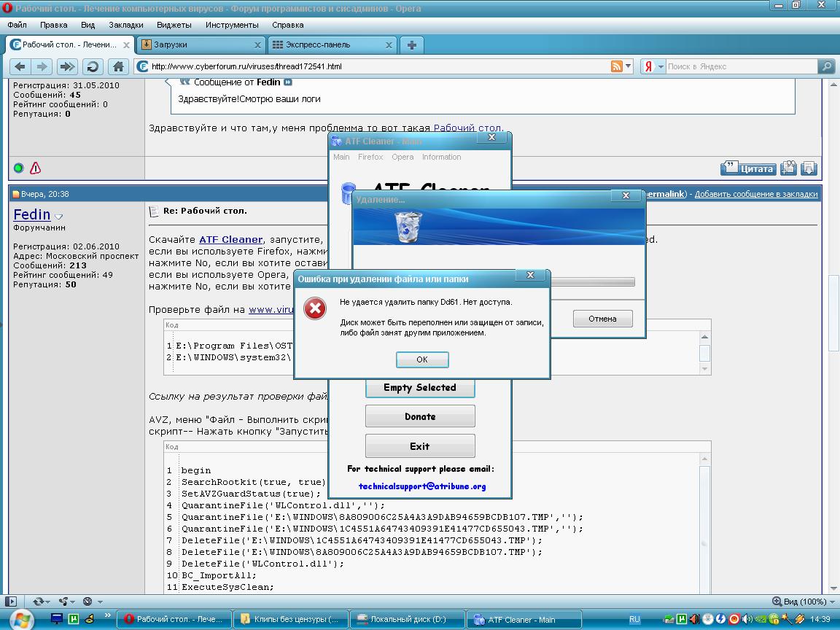Open the Файл menu
This screenshot has width=840, height=630.
point(17,25)
